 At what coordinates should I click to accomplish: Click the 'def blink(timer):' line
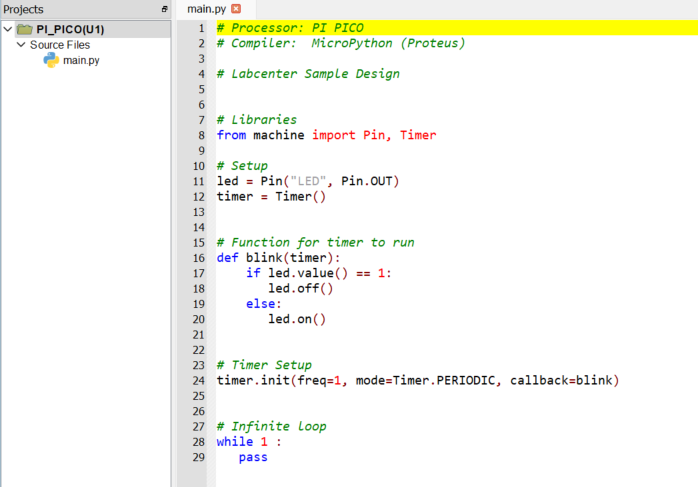[x=279, y=258]
